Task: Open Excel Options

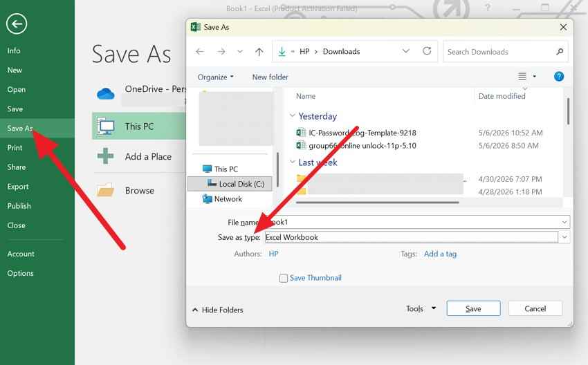Action: click(x=20, y=273)
